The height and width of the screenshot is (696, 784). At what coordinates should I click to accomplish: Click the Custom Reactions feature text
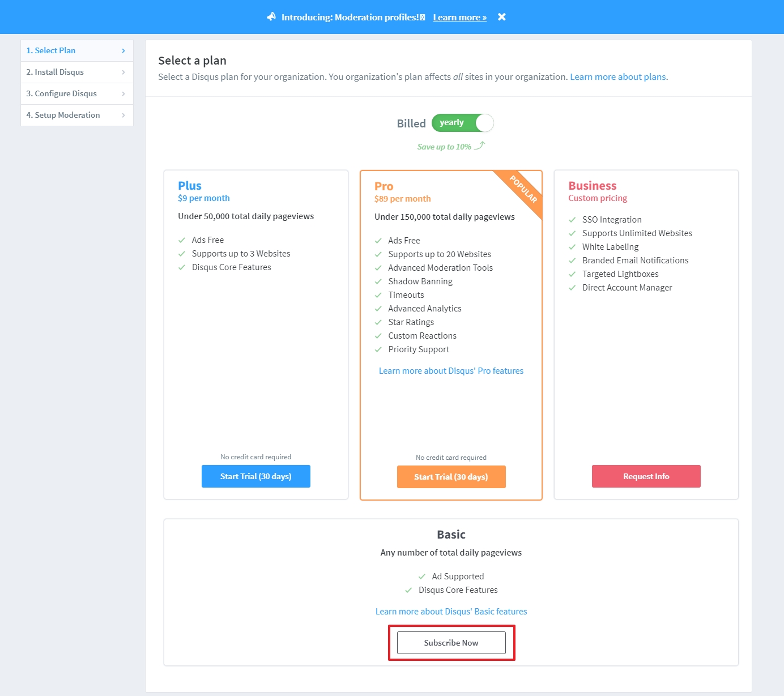[x=423, y=336]
